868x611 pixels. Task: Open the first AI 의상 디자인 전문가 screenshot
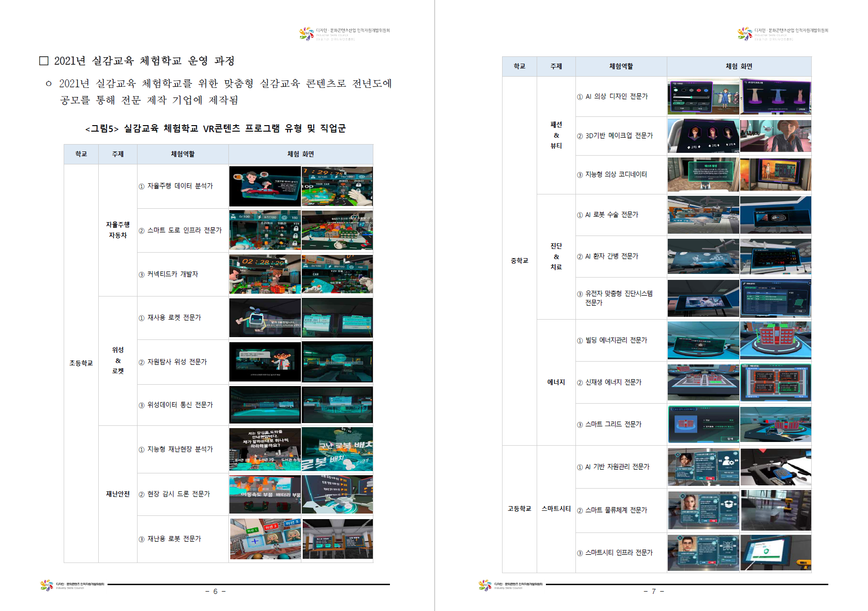click(703, 97)
